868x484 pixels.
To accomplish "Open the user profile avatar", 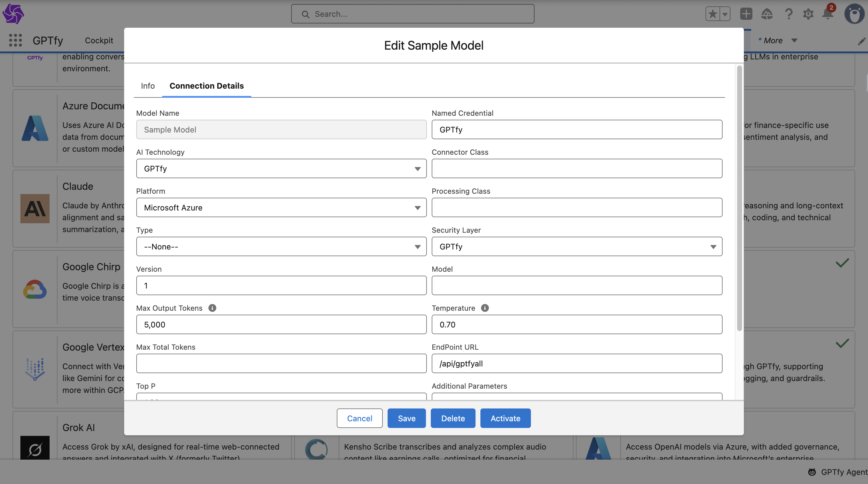I will (854, 14).
